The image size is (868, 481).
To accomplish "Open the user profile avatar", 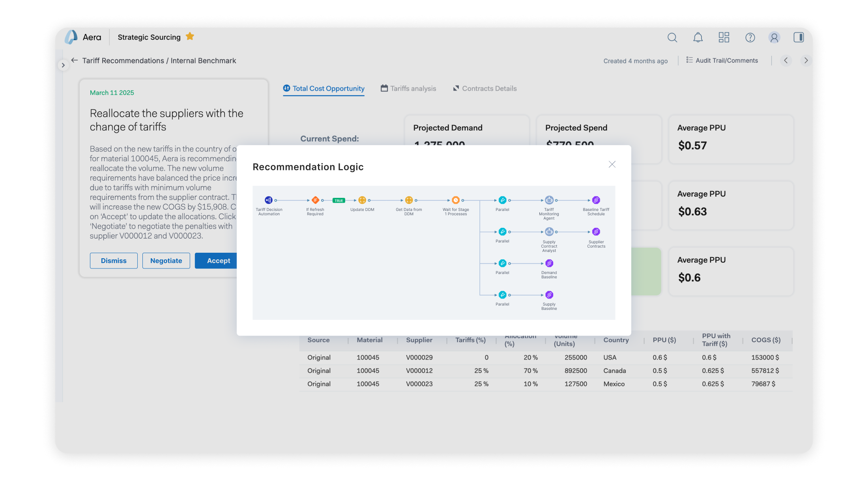I will pyautogui.click(x=774, y=37).
